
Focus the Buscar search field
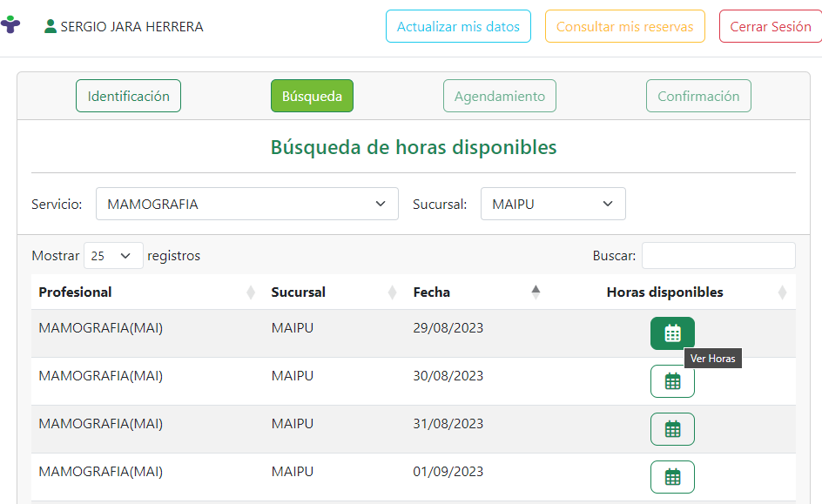718,256
